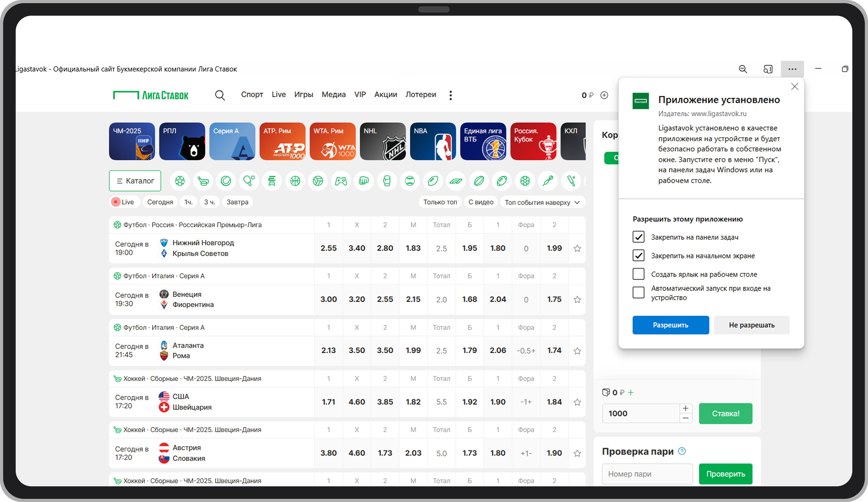868x502 pixels.
Task: Uncheck pin to taskbar checkbox
Action: click(x=638, y=237)
